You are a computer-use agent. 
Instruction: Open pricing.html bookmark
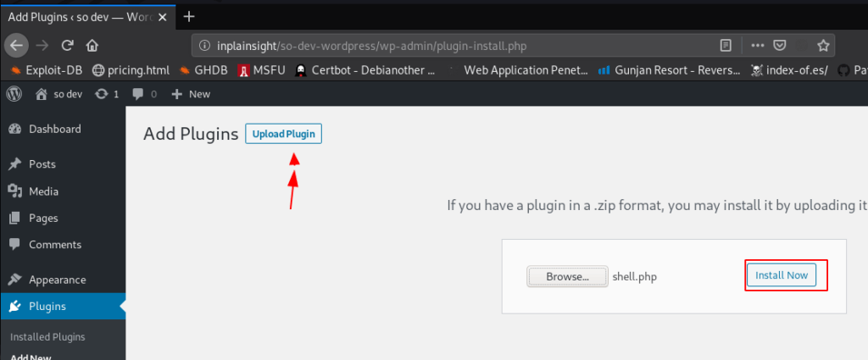point(131,71)
